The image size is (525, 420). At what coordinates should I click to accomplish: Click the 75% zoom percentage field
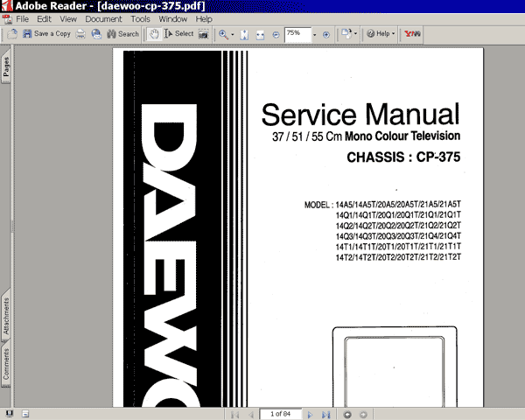(297, 34)
